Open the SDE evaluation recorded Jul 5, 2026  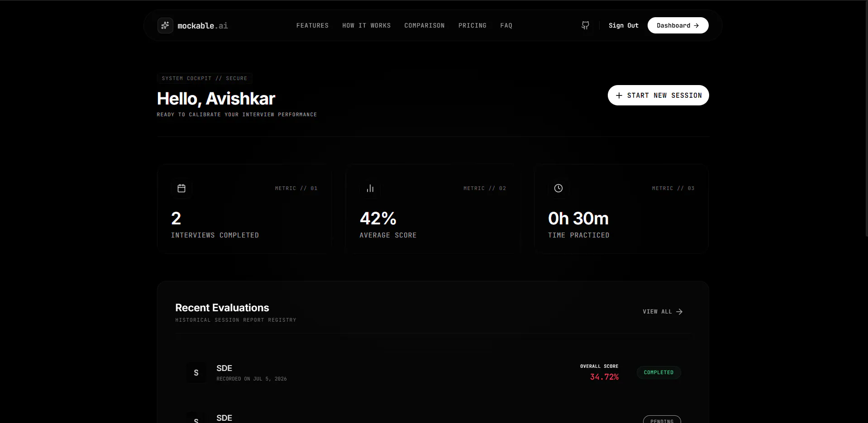coord(433,373)
